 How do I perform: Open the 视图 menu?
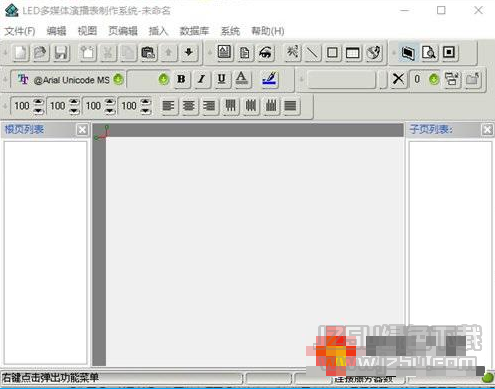click(87, 31)
